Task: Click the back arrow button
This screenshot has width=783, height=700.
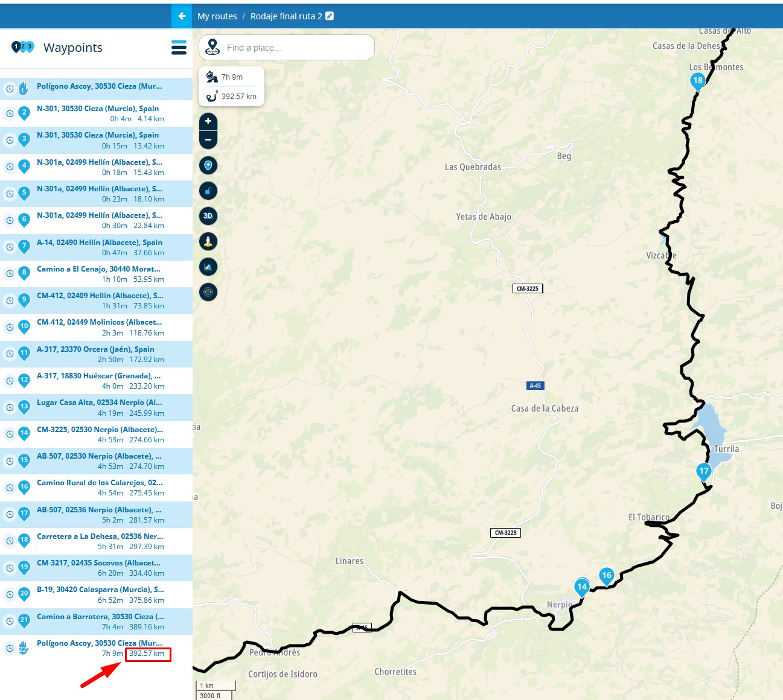Action: click(182, 16)
